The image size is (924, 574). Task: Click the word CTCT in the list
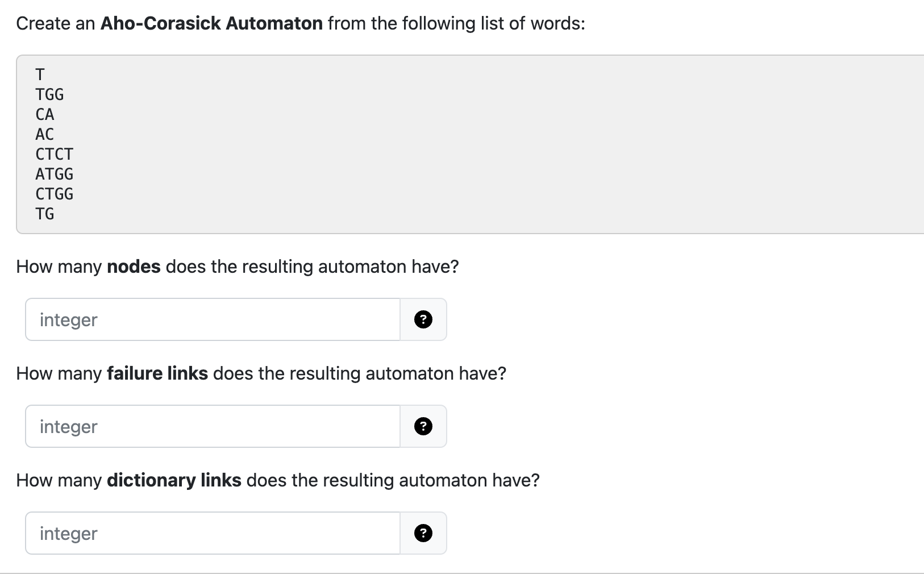click(54, 154)
